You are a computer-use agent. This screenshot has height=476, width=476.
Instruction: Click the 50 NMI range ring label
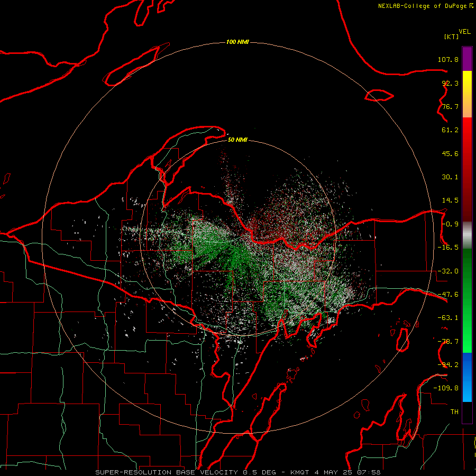click(237, 140)
